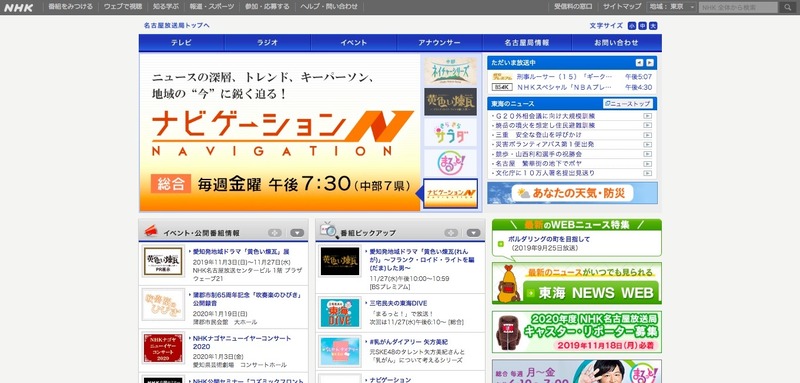
Task: Select the ナビゲーションN carousel thumbnail
Action: coord(451,193)
